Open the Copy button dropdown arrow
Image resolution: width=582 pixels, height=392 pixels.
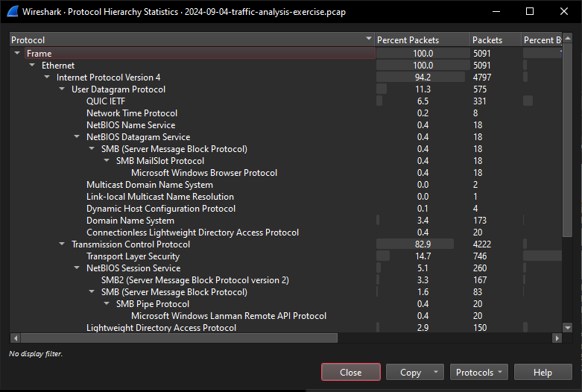click(436, 372)
